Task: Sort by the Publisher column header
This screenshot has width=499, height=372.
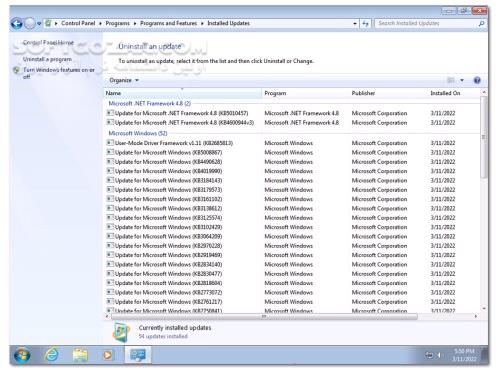Action: tap(388, 93)
